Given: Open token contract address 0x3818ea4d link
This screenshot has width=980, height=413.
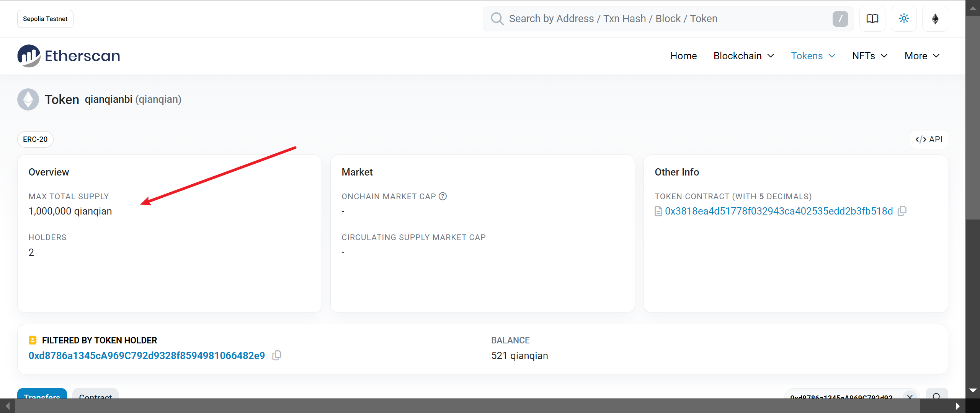Looking at the screenshot, I should tap(779, 211).
